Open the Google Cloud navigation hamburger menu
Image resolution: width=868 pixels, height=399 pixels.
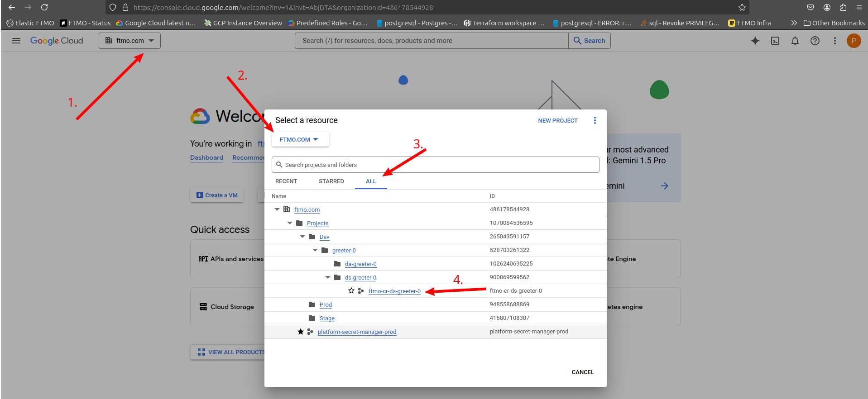click(x=16, y=41)
